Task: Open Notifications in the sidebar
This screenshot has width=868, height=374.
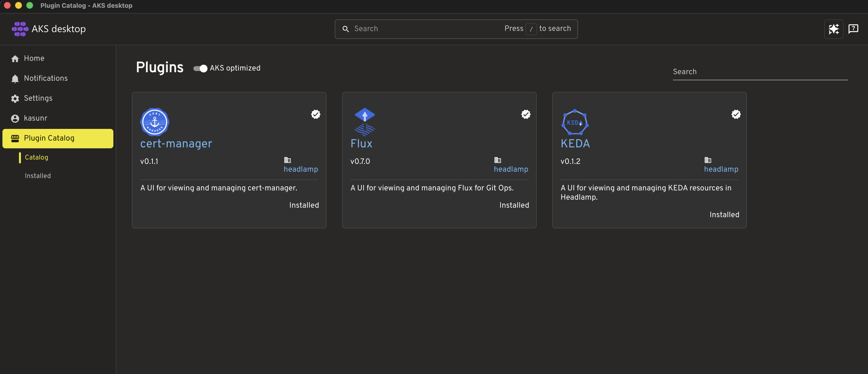Action: pos(58,79)
